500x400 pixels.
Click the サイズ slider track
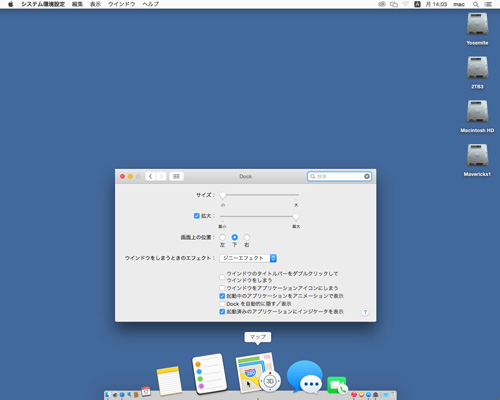point(259,195)
